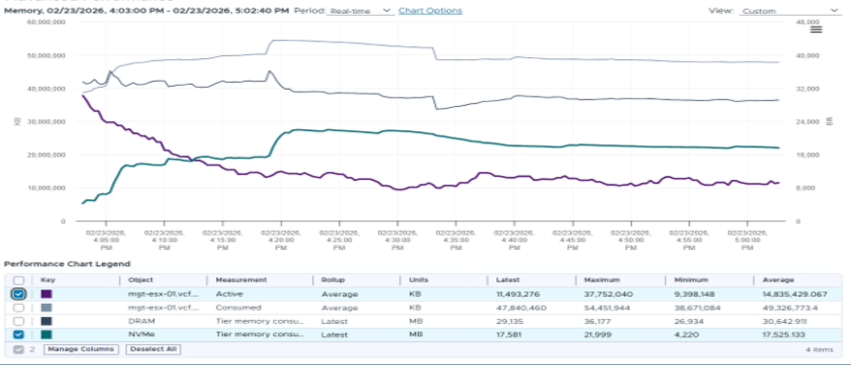
Task: Open the Period Real-time dropdown
Action: click(x=361, y=11)
